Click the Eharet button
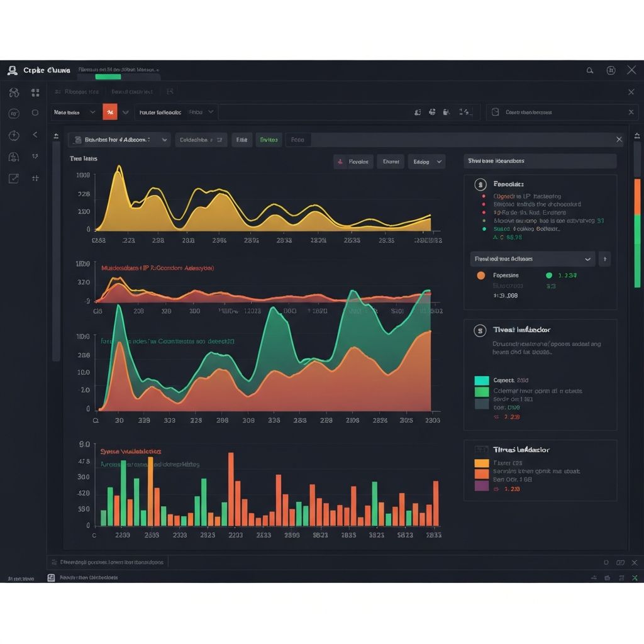The image size is (644, 644). [x=390, y=162]
